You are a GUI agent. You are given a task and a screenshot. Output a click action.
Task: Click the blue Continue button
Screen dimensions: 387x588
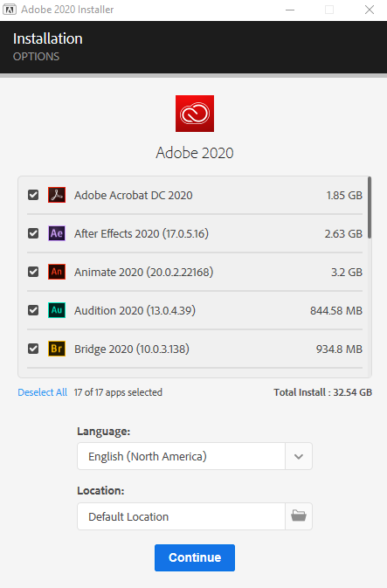coord(195,557)
